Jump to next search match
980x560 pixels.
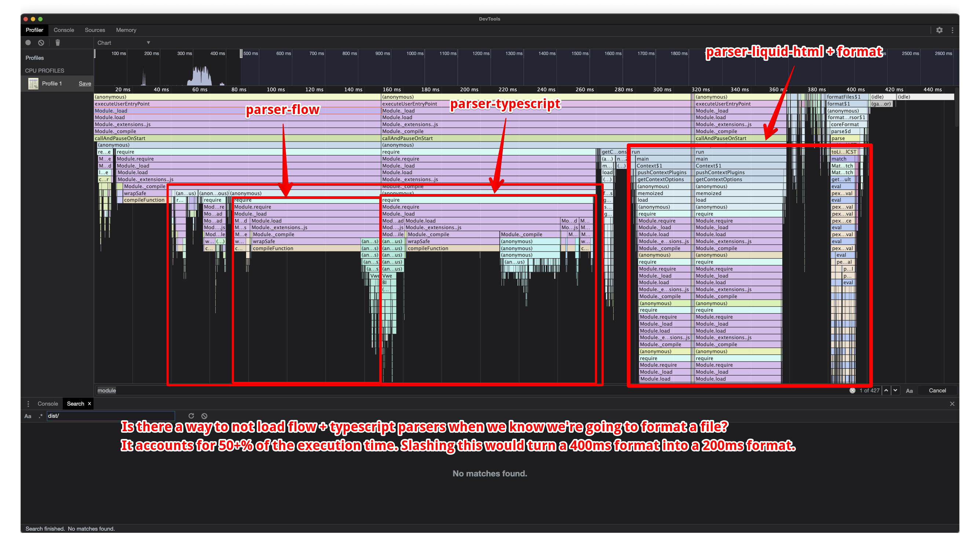pos(895,390)
